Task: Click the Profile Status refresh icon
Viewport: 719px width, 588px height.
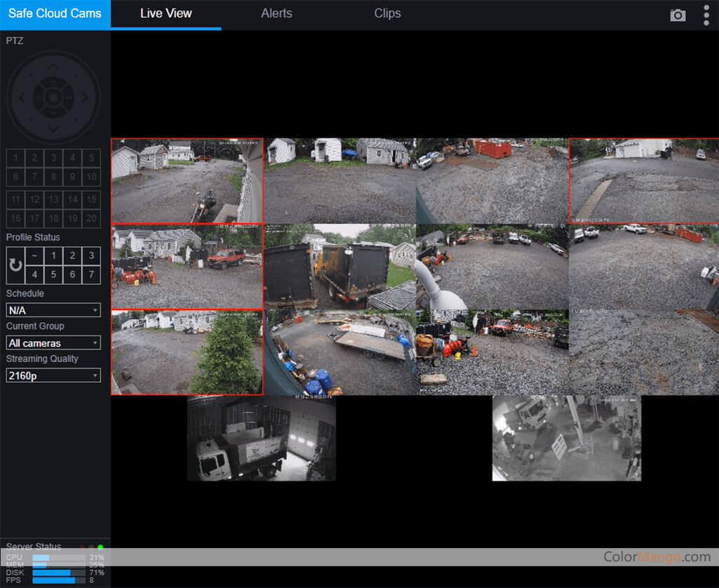Action: (x=15, y=265)
